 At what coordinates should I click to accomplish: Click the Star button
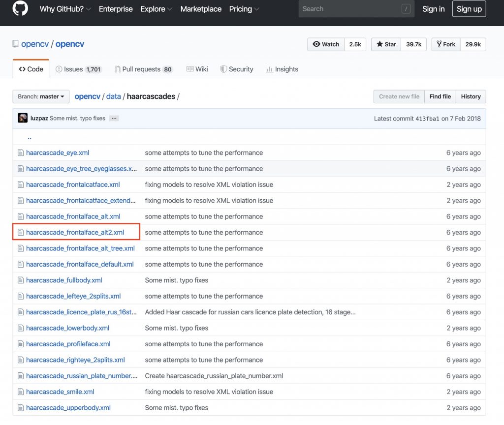[386, 44]
